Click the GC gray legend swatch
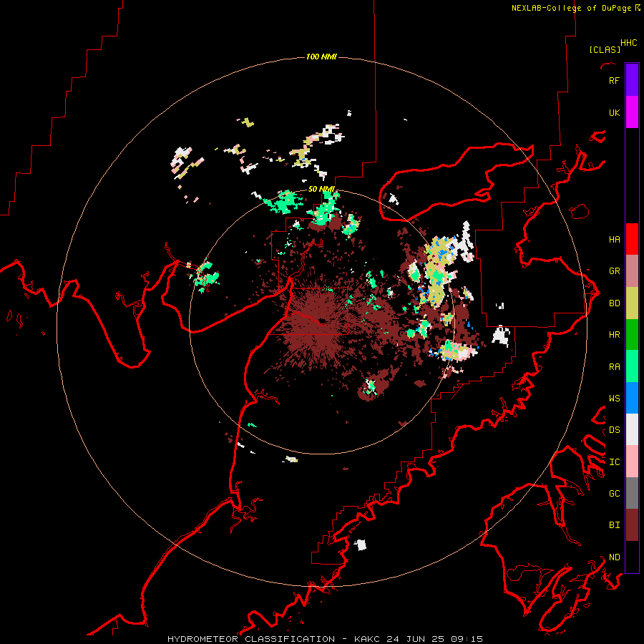 (632, 493)
